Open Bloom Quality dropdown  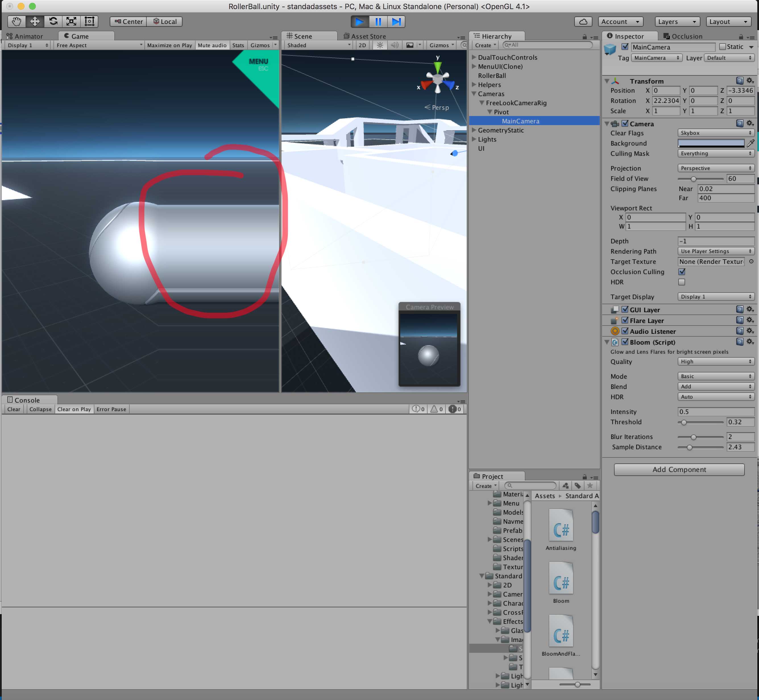click(x=716, y=361)
